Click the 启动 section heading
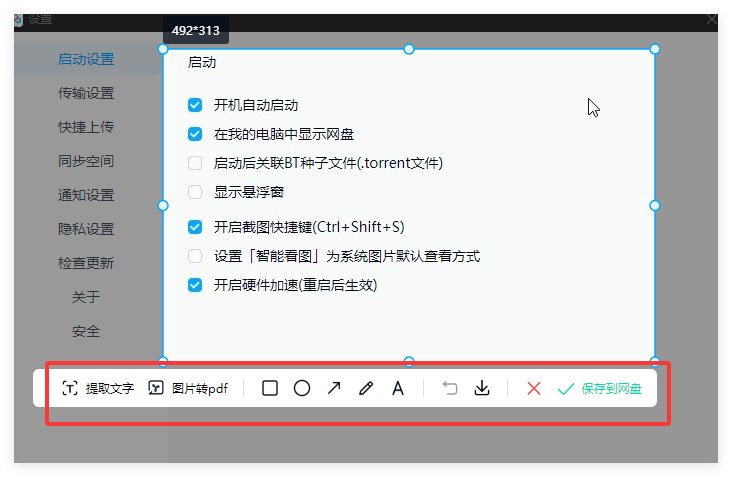Screen dimensions: 732x477 pos(202,63)
